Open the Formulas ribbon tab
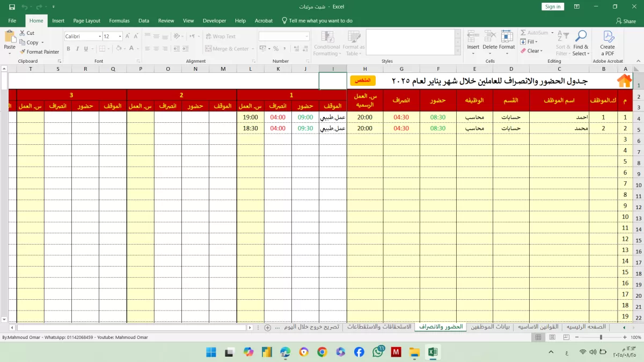Screen dimensions: 644x362 pos(119,20)
